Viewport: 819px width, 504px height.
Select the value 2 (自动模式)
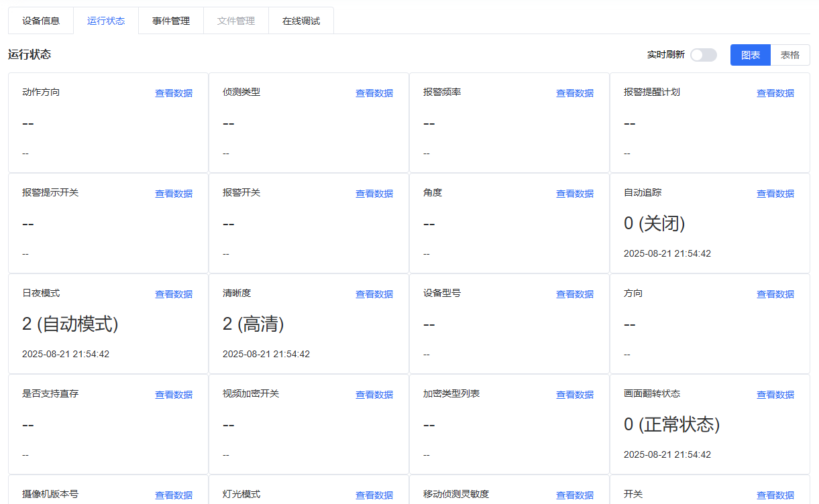(x=70, y=324)
